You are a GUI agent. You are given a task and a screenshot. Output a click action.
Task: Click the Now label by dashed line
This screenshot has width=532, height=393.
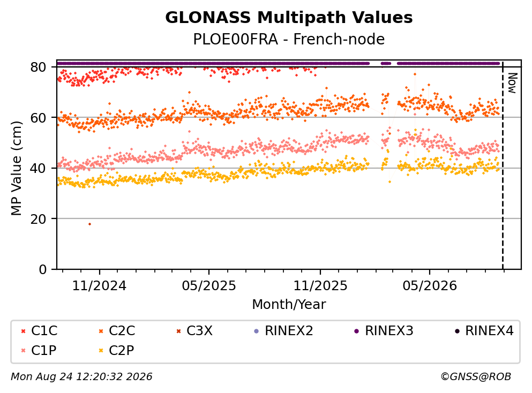[x=512, y=83]
